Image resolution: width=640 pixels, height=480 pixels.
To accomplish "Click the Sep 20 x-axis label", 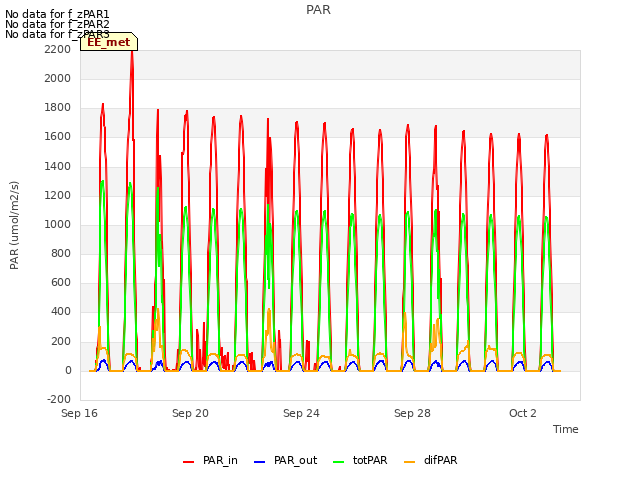I will pyautogui.click(x=190, y=413).
